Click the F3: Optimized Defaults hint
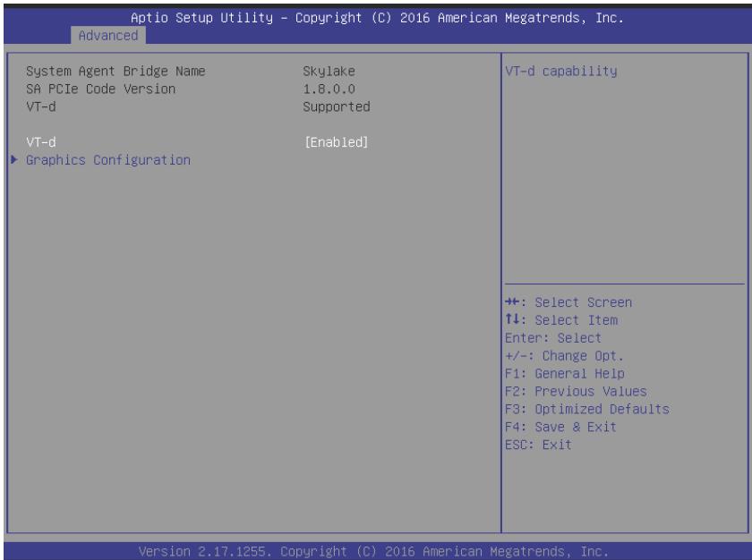 tap(587, 409)
